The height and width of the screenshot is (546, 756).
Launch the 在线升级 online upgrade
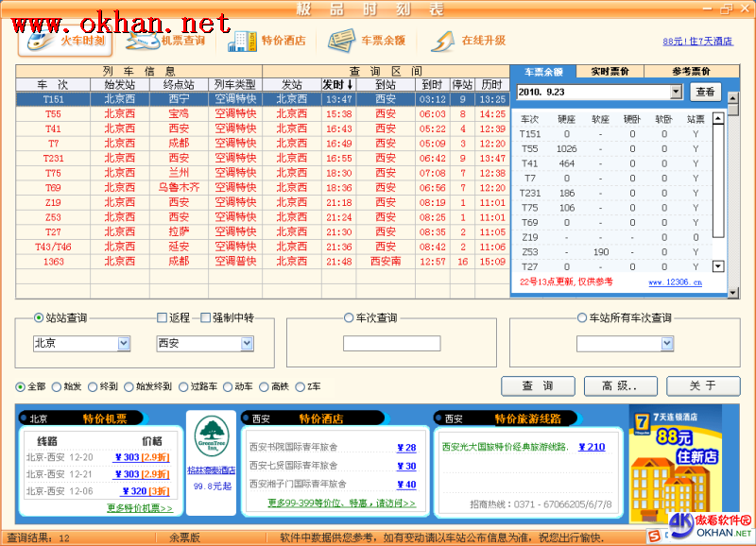[x=468, y=41]
